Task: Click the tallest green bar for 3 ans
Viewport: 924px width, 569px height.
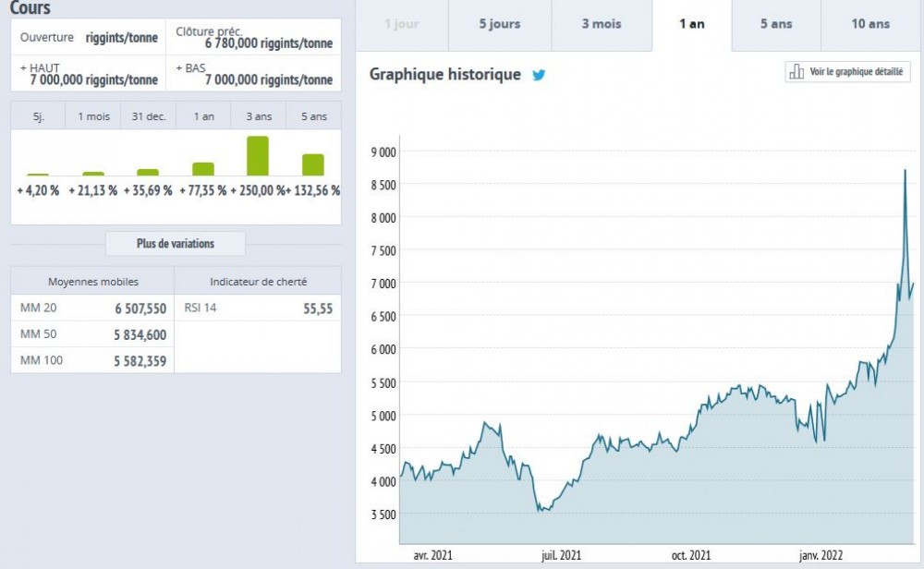Action: 258,156
